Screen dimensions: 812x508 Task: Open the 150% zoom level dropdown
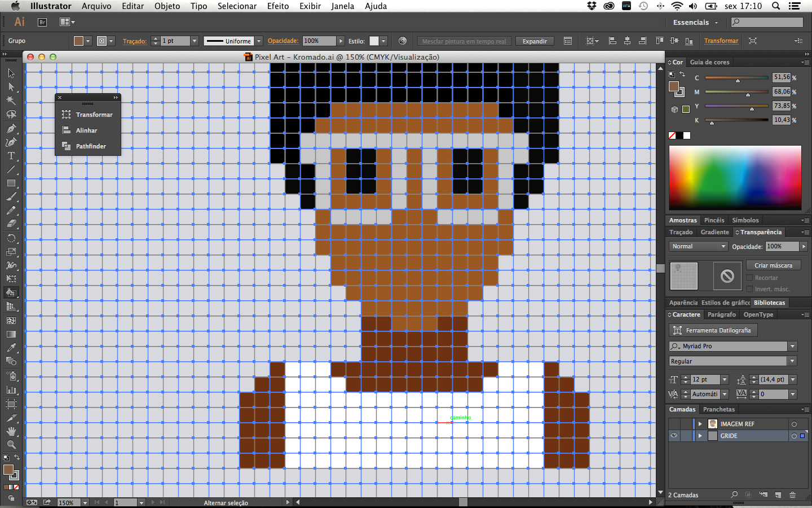tap(85, 502)
